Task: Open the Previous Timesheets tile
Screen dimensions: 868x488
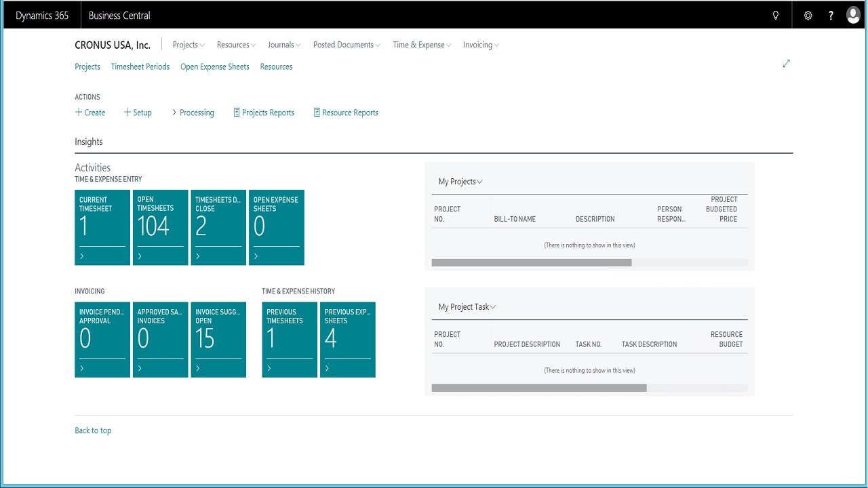Action: [290, 340]
